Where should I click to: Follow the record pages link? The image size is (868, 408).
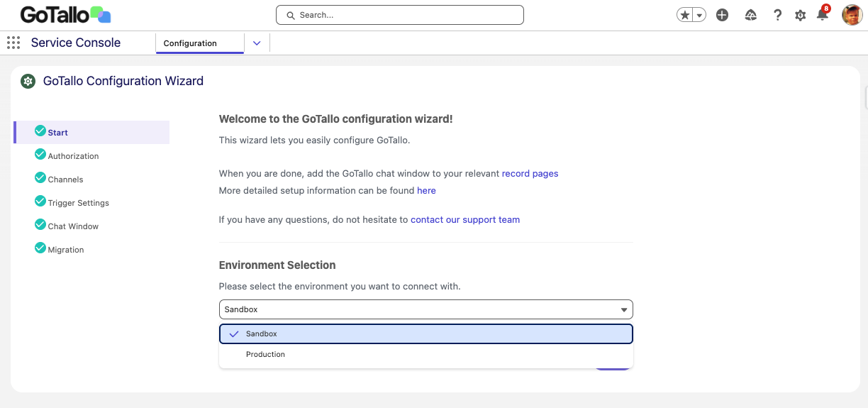click(x=530, y=173)
